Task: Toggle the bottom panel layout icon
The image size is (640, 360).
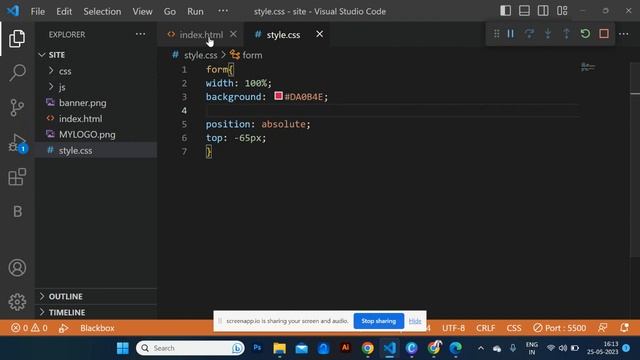Action: (524, 11)
